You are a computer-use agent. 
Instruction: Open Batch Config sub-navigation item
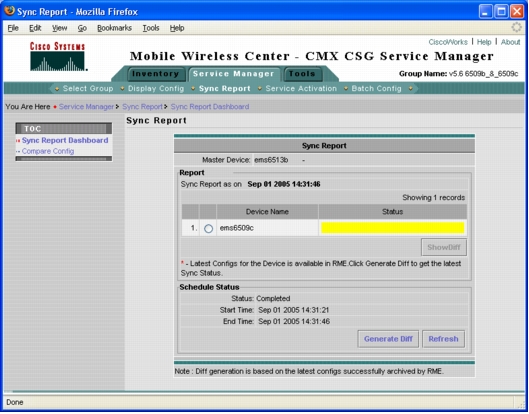(x=377, y=89)
